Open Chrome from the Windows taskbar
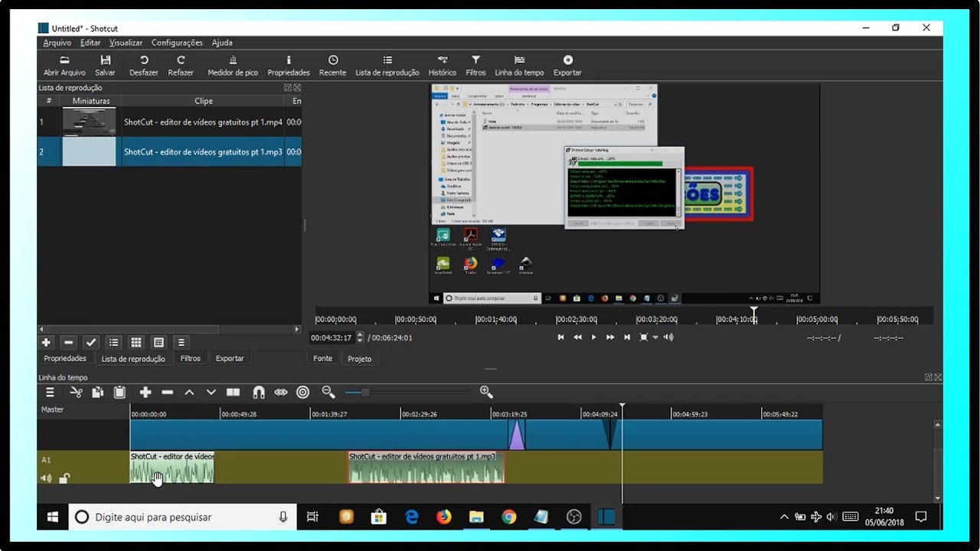This screenshot has width=980, height=551. coord(509,517)
